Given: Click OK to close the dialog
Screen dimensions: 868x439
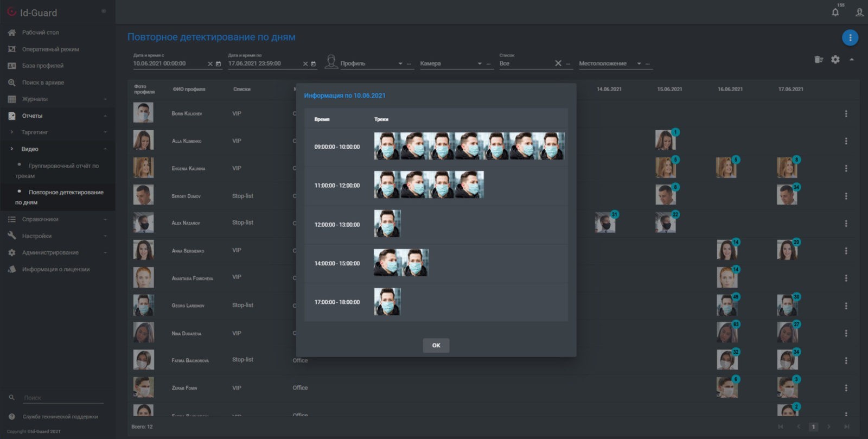Looking at the screenshot, I should pyautogui.click(x=436, y=345).
